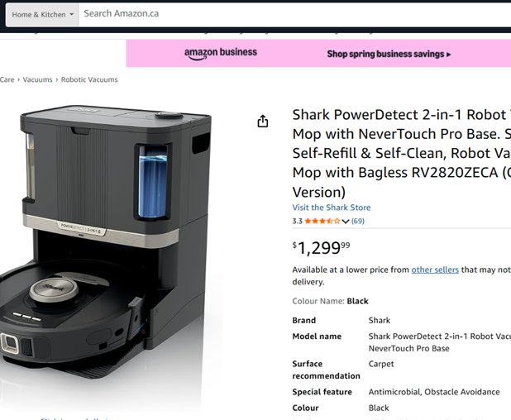Go to Robotic Vacuums breadcrumb

pos(89,79)
